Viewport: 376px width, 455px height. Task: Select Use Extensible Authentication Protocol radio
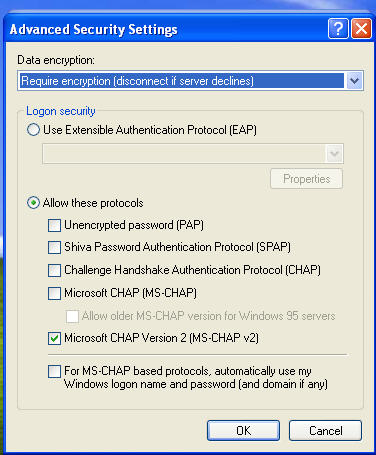(x=33, y=130)
